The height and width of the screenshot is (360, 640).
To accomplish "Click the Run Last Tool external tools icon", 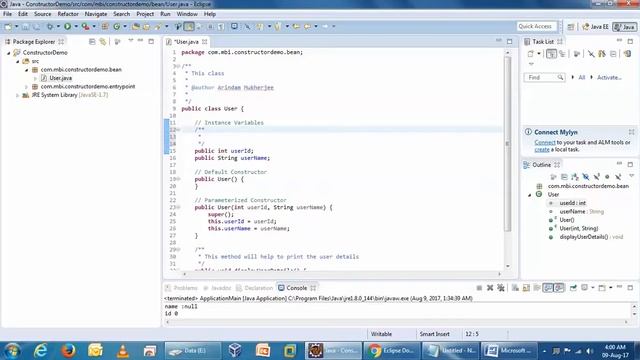I will pyautogui.click(x=85, y=27).
